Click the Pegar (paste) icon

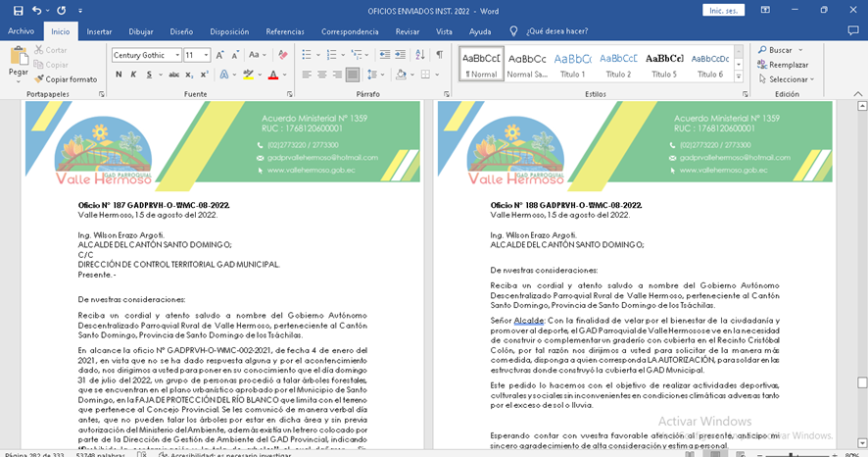pos(18,57)
